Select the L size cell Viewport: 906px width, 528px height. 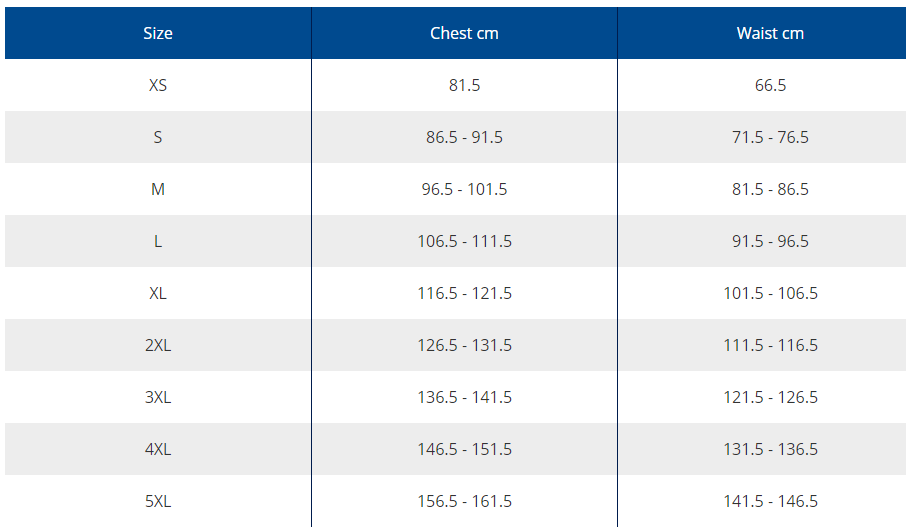tap(158, 241)
